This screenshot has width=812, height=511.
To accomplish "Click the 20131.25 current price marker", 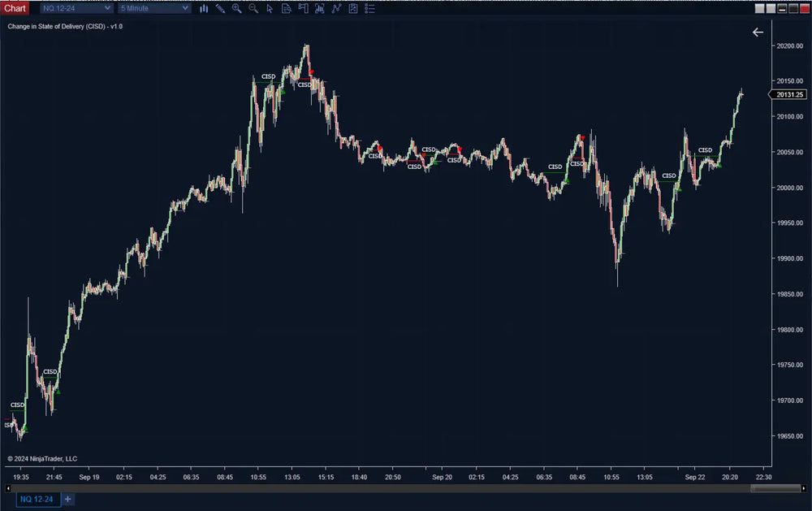I will pyautogui.click(x=789, y=94).
